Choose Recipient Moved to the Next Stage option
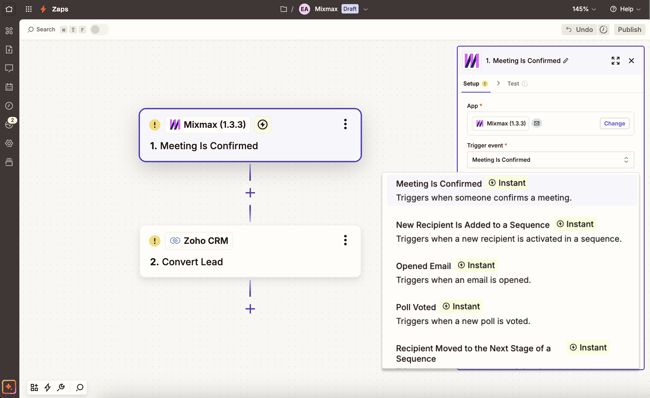The image size is (650, 398). 512,354
